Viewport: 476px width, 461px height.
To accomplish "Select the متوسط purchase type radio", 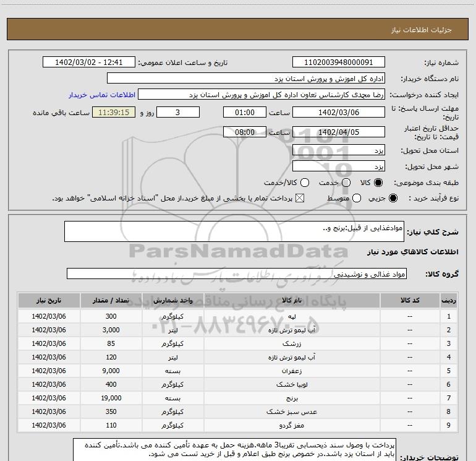I will [x=357, y=198].
